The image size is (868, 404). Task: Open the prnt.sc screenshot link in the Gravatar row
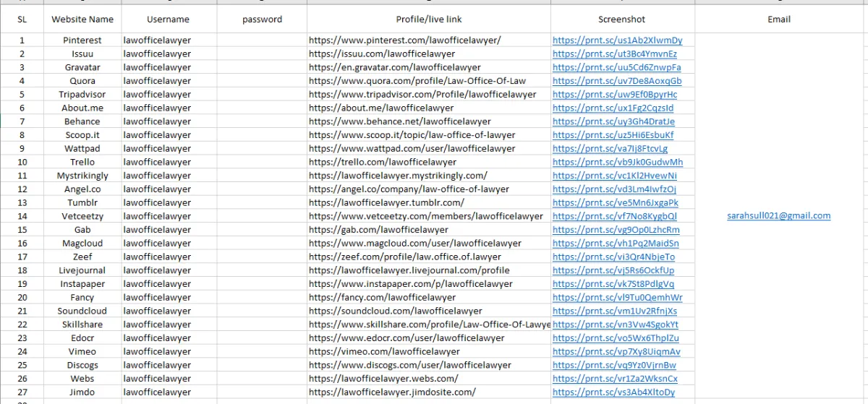coord(617,67)
